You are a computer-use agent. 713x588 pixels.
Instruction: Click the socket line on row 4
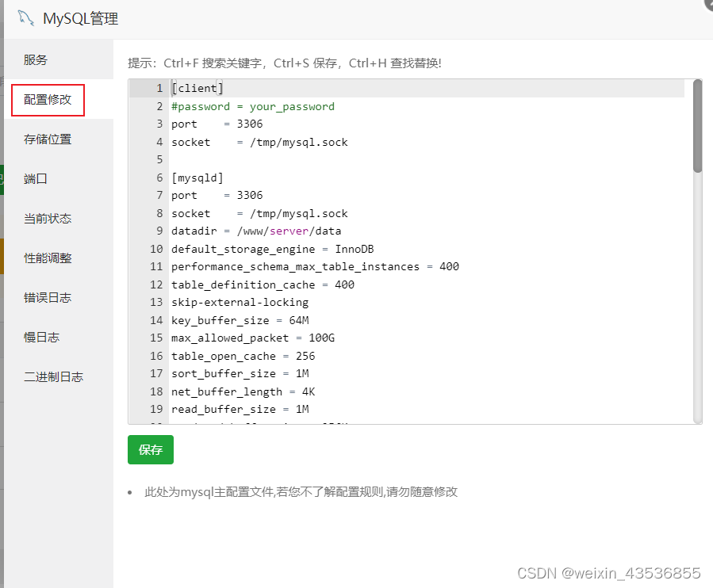coord(259,142)
